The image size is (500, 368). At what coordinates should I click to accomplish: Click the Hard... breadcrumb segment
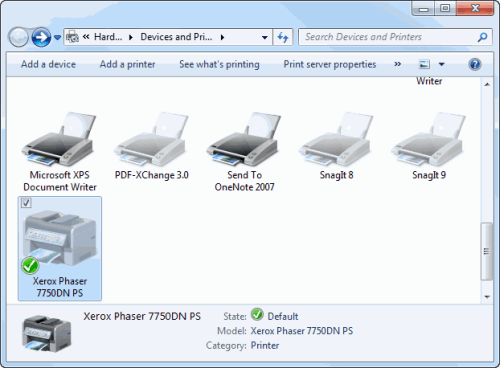click(x=108, y=37)
